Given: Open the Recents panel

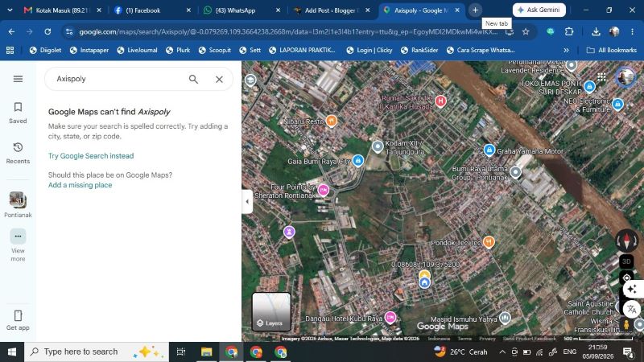Looking at the screenshot, I should (18, 153).
